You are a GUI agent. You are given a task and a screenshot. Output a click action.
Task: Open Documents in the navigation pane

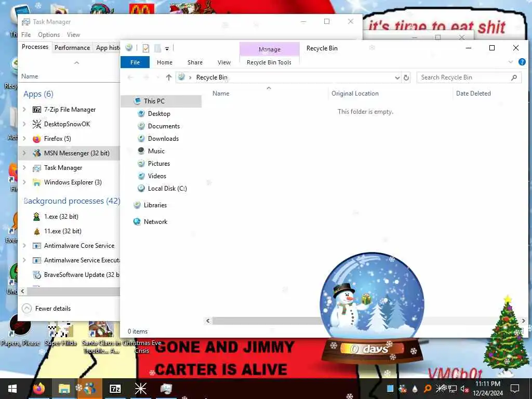(164, 126)
